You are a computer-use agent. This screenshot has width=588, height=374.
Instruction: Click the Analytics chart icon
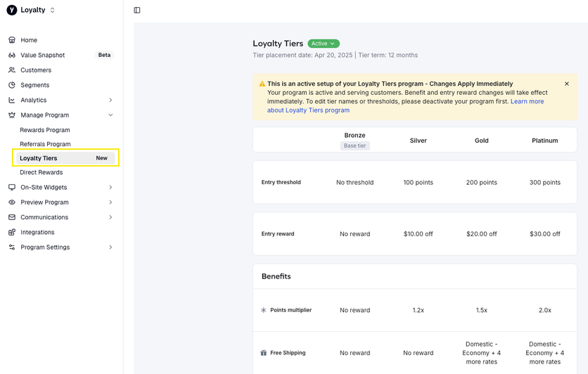(12, 100)
